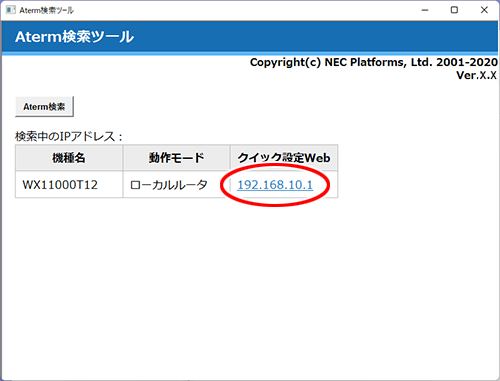Click the クイック設定Web column header
500x381 pixels.
click(x=284, y=158)
